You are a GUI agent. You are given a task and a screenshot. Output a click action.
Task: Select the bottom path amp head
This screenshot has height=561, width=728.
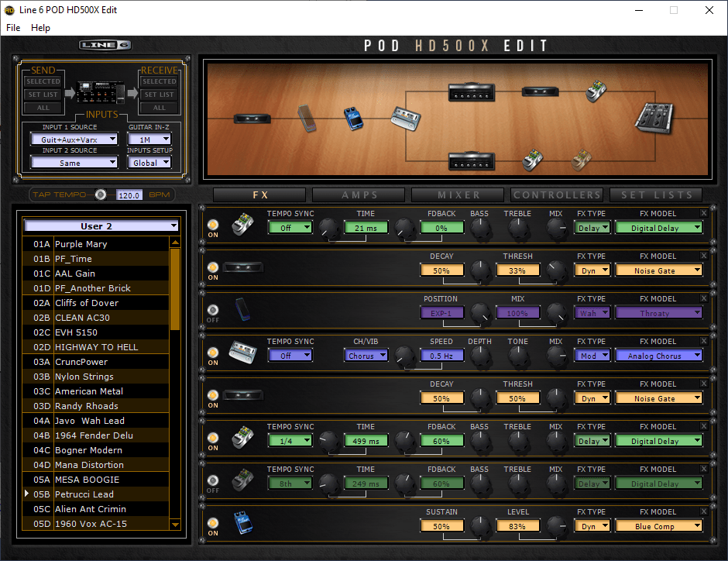[472, 160]
